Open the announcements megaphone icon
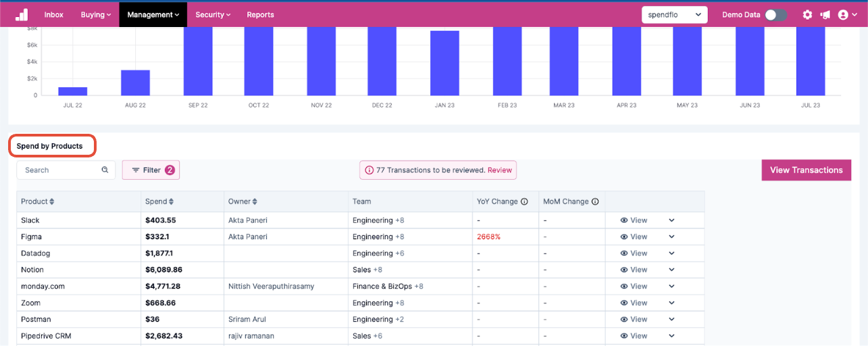The image size is (868, 346). point(825,14)
